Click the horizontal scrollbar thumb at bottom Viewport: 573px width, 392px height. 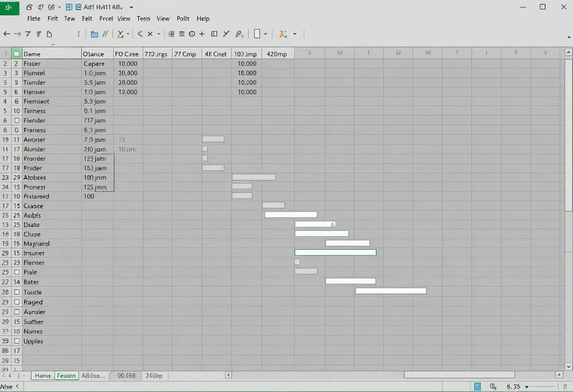click(x=459, y=375)
